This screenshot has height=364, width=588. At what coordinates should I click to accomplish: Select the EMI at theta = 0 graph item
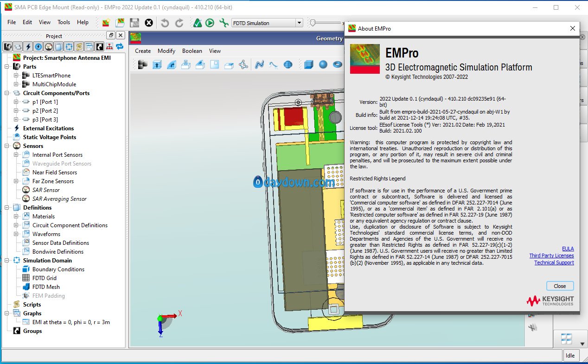tap(71, 322)
